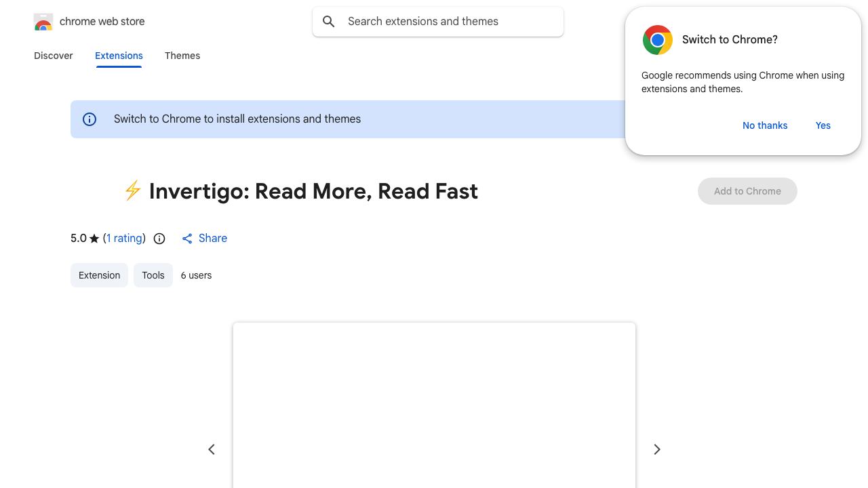Click the Share link text

(x=213, y=239)
